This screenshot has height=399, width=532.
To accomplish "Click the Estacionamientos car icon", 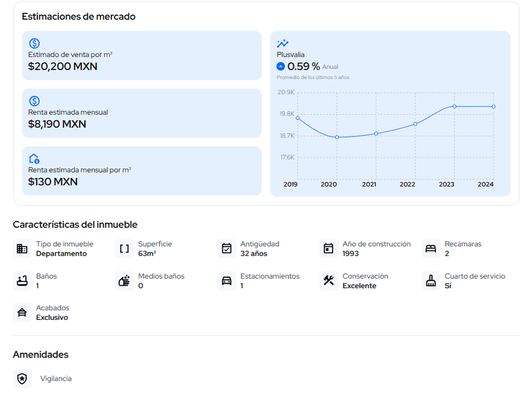I will [x=226, y=281].
